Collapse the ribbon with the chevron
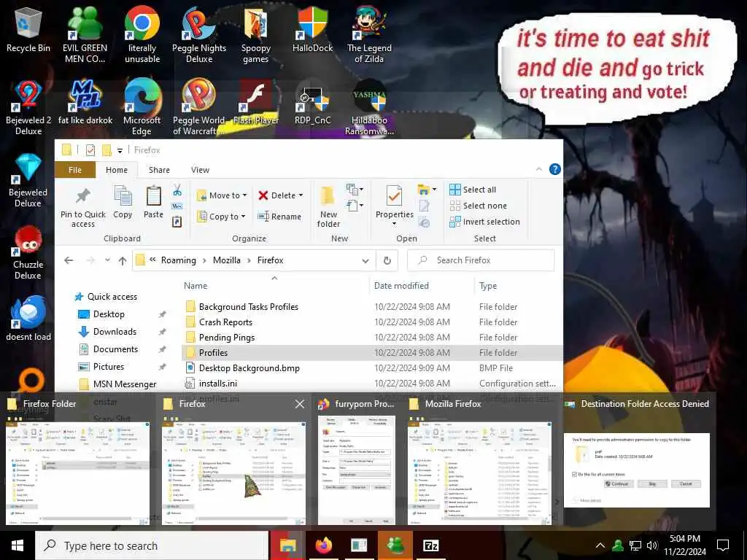 click(539, 169)
